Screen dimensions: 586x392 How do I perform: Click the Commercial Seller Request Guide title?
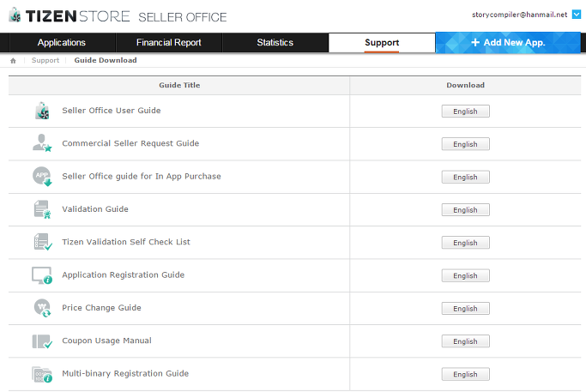click(130, 143)
